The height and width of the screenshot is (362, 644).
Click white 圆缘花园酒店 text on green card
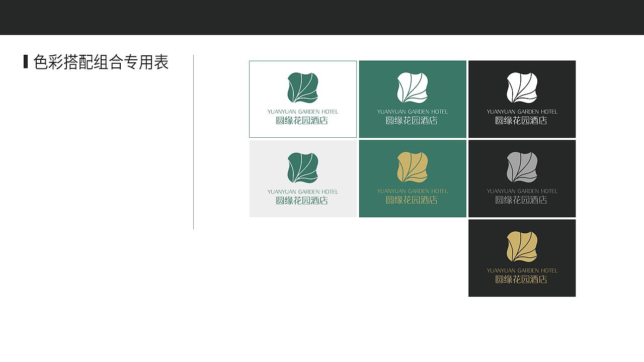[412, 121]
